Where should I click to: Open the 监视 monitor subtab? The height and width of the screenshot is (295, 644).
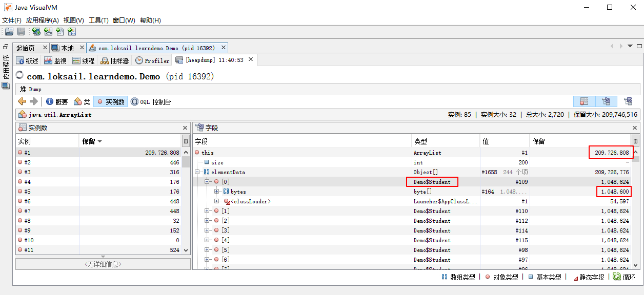pyautogui.click(x=55, y=60)
